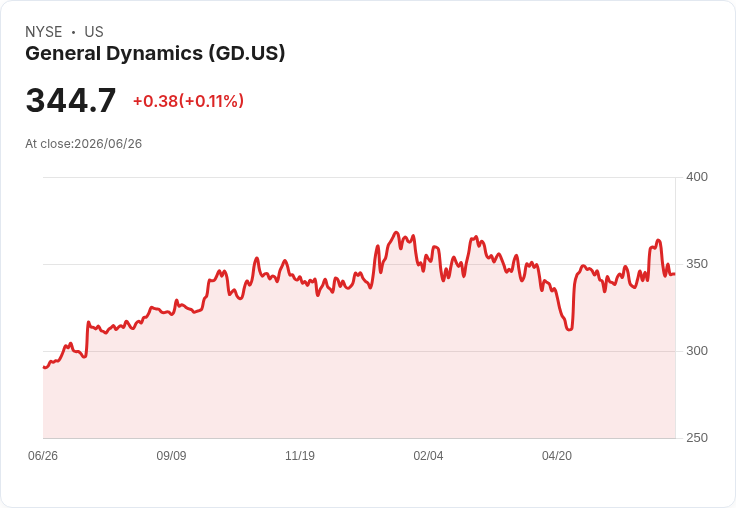Image resolution: width=736 pixels, height=508 pixels.
Task: Click the +0.38(+0.11%) price change
Action: click(189, 101)
